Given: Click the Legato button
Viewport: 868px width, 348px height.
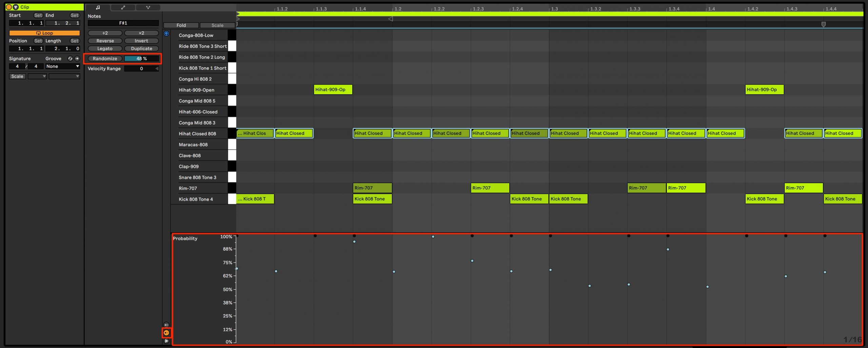Looking at the screenshot, I should tap(105, 49).
